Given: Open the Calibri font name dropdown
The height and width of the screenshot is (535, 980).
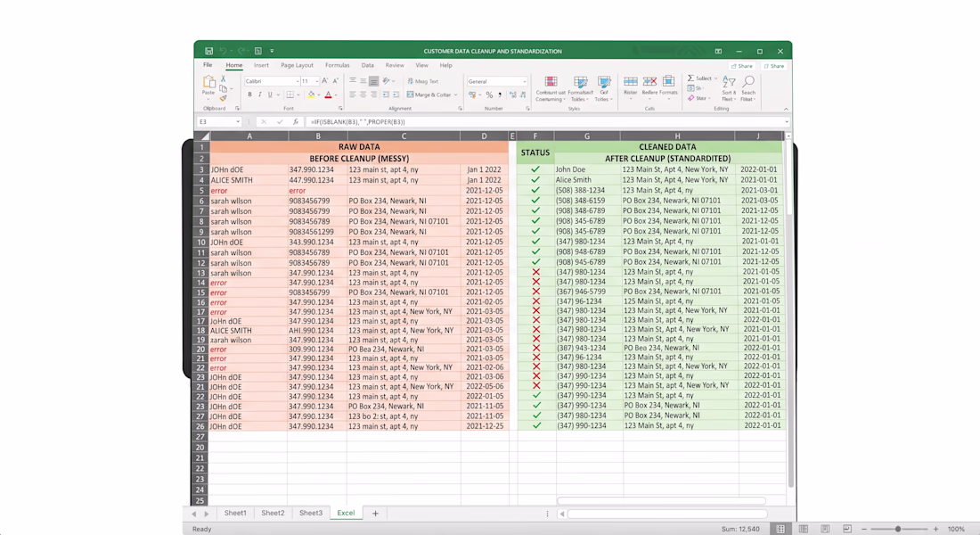Looking at the screenshot, I should tap(297, 81).
